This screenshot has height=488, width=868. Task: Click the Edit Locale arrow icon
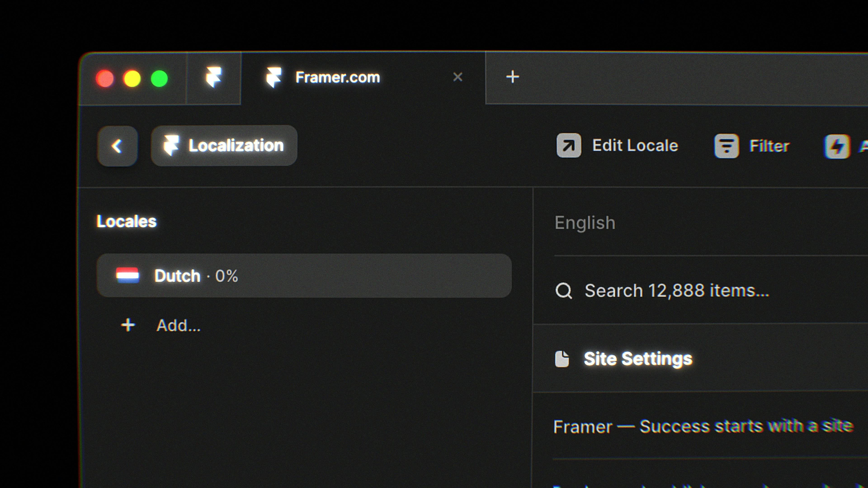[x=569, y=145]
